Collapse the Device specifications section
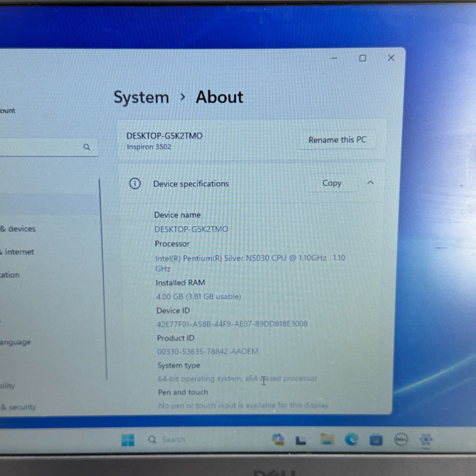Screen dimensions: 476x476 click(370, 183)
